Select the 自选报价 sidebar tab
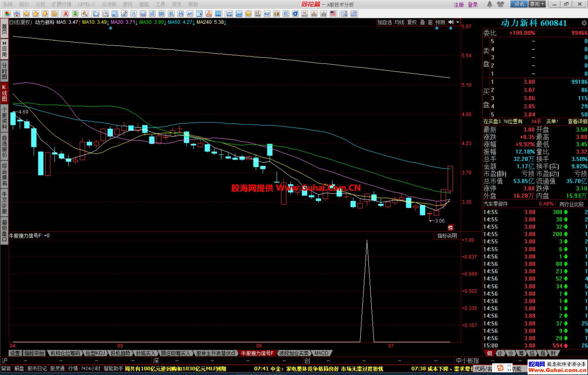The width and height of the screenshot is (588, 375). pos(4,146)
